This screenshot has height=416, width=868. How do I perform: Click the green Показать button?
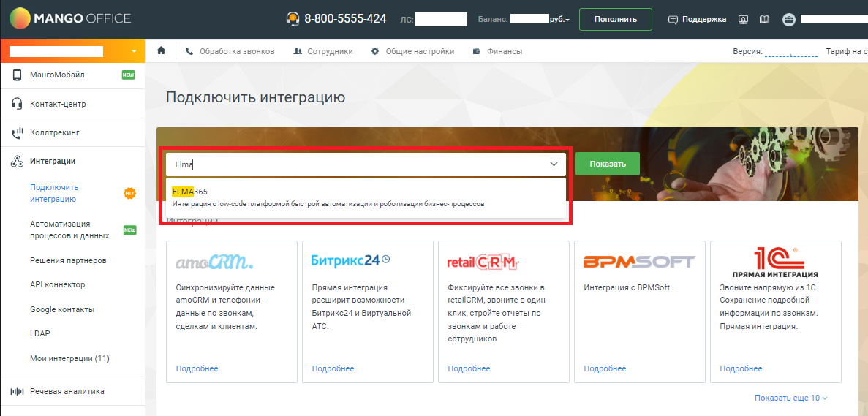[607, 164]
